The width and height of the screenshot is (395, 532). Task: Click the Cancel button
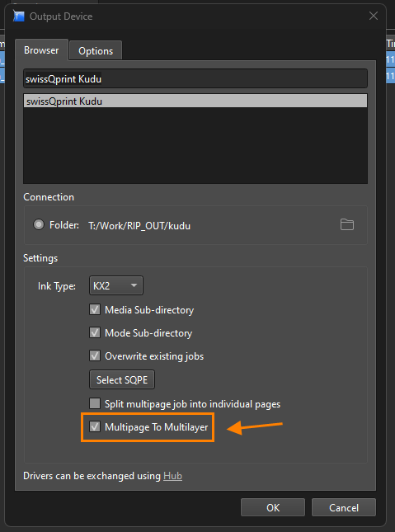coord(344,507)
